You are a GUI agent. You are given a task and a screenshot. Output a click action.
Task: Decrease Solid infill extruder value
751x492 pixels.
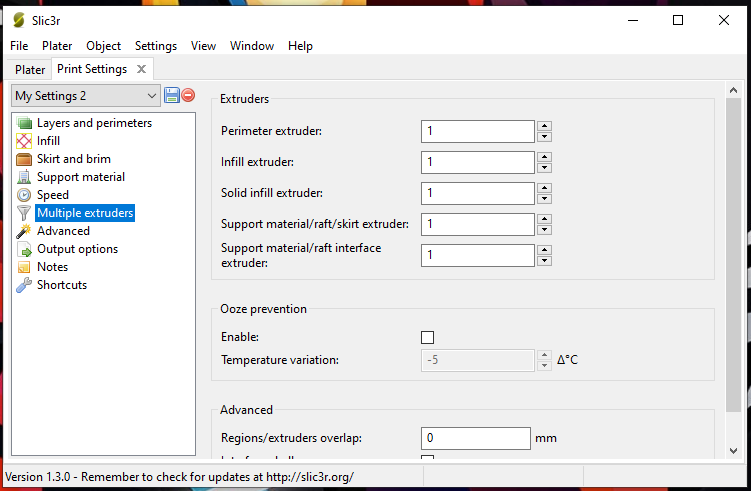544,199
